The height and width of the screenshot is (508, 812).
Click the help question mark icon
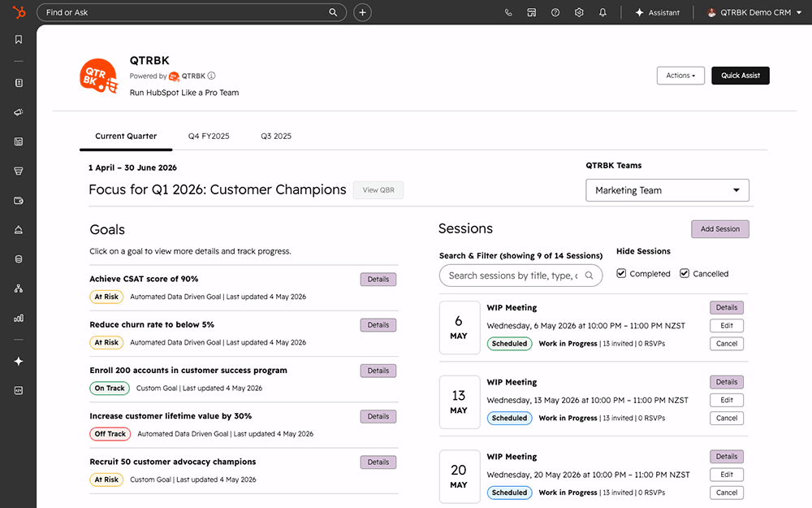[x=555, y=12]
